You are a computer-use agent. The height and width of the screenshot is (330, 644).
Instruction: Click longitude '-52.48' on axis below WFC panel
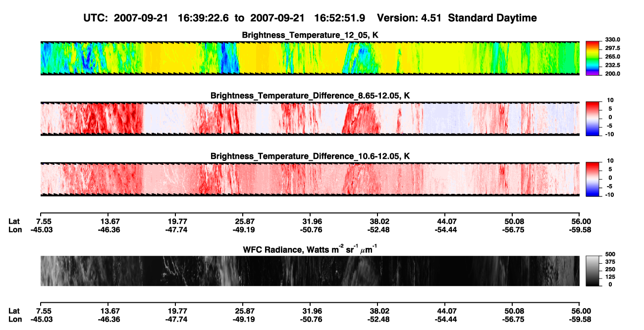point(378,319)
